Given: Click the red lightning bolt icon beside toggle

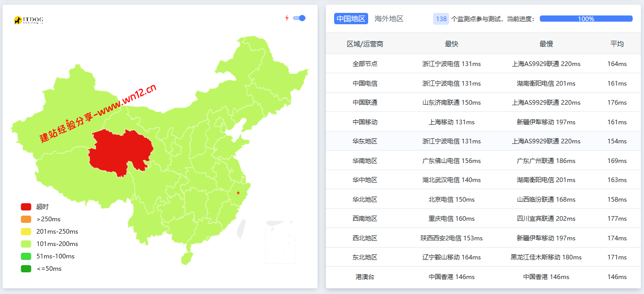Looking at the screenshot, I should (x=287, y=18).
